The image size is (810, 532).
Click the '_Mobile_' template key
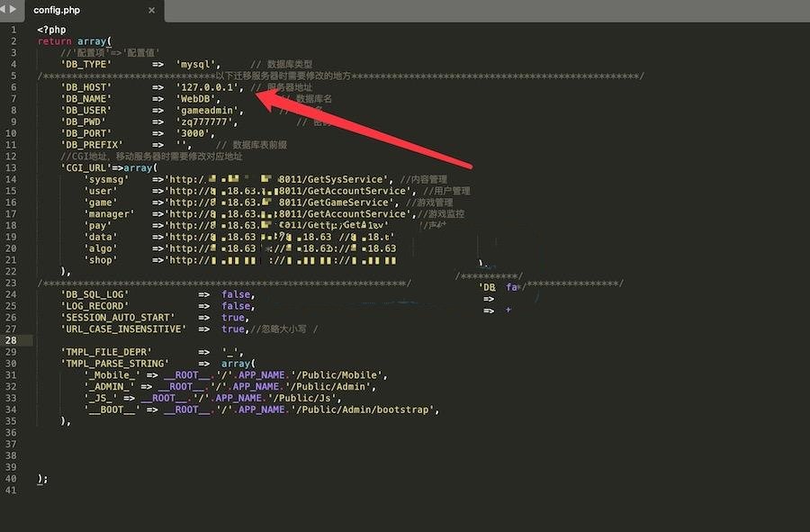click(x=112, y=375)
